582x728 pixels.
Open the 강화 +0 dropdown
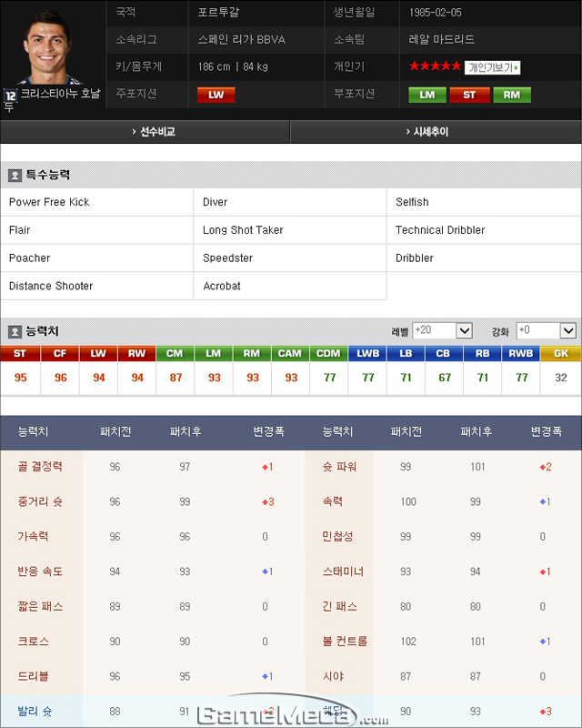pos(547,330)
